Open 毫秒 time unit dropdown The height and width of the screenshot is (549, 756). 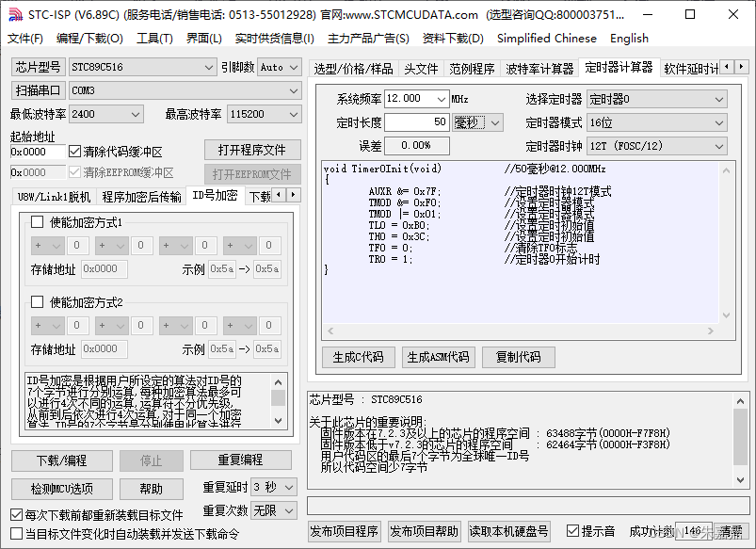click(x=477, y=122)
